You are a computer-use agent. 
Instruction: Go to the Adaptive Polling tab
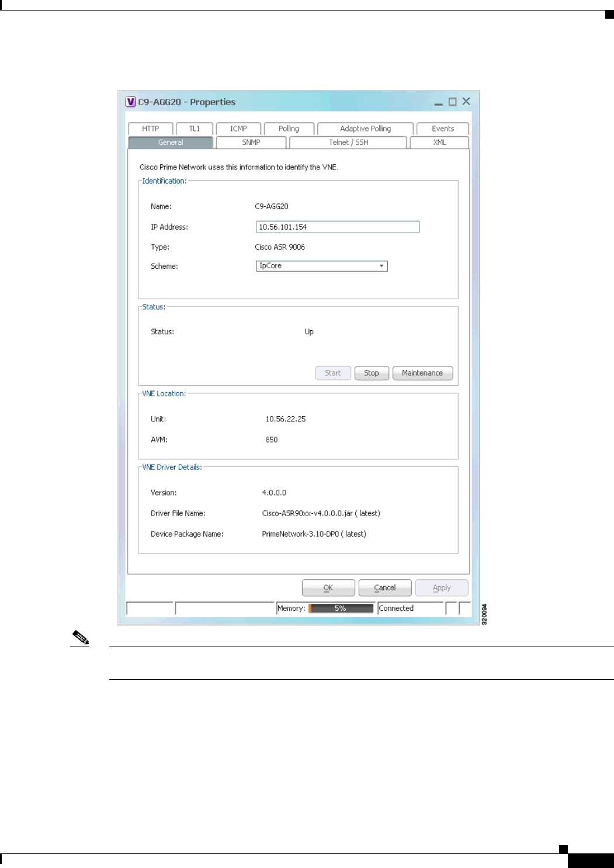coord(366,129)
